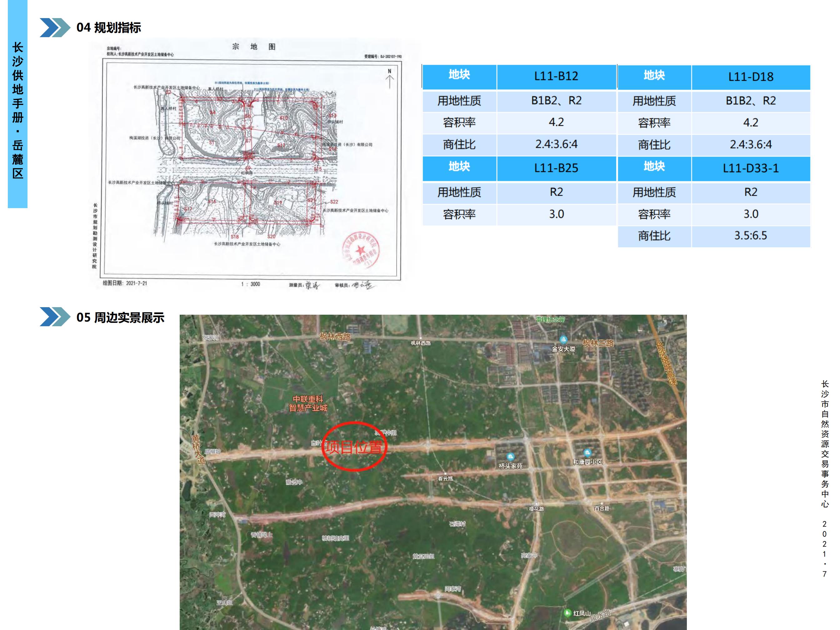
Task: Click the chevron icon beside 05 周边实景展示
Action: coord(55,317)
